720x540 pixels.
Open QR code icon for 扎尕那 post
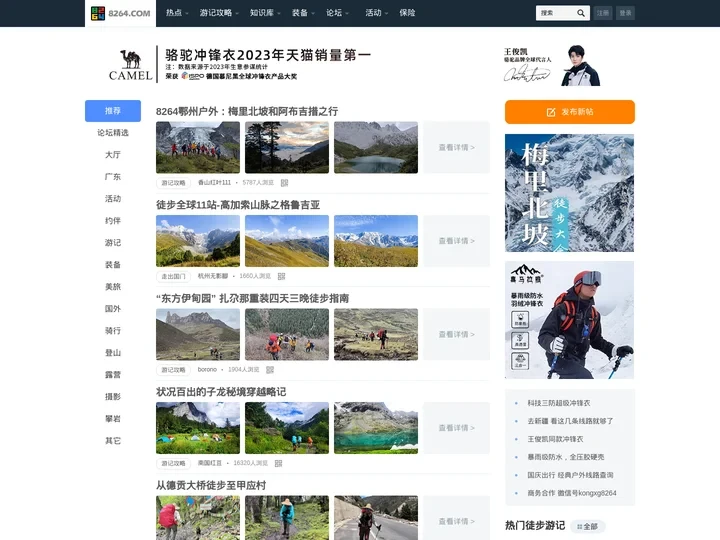click(x=270, y=370)
